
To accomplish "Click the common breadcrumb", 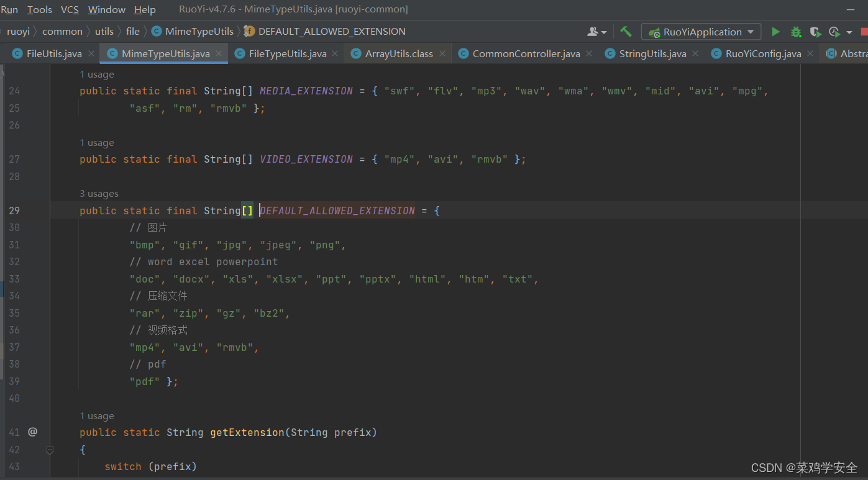I will point(62,31).
